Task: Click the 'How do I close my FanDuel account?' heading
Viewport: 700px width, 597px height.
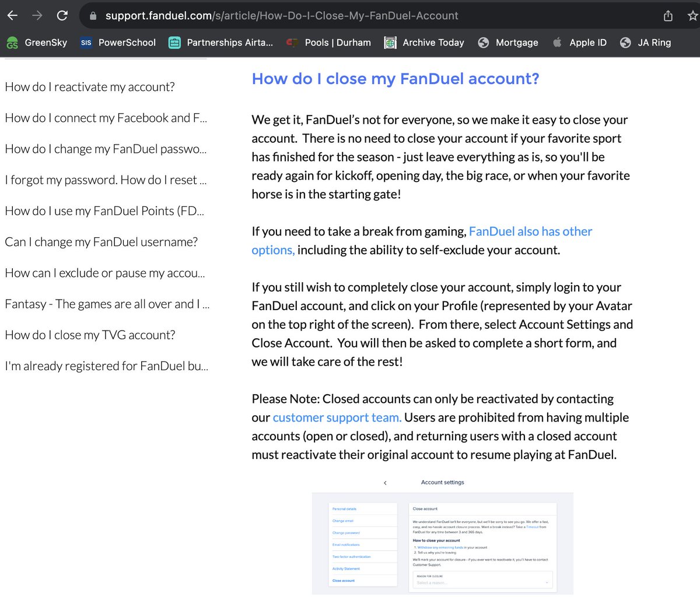Action: click(x=395, y=79)
